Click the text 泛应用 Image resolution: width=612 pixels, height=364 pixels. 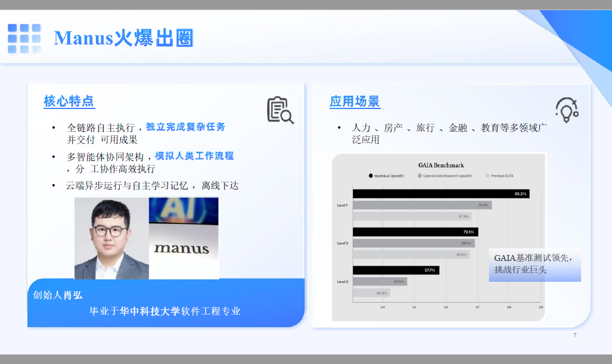tap(366, 139)
